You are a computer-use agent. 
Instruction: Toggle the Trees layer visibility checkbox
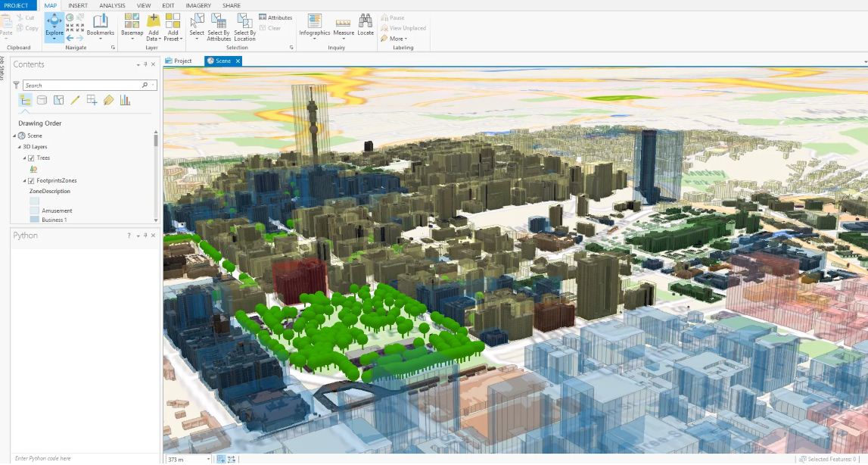tap(31, 158)
